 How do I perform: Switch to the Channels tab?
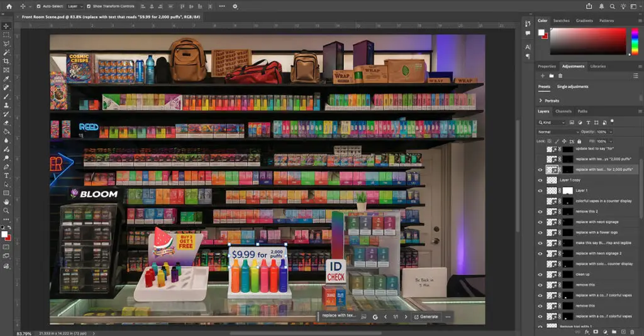click(563, 111)
